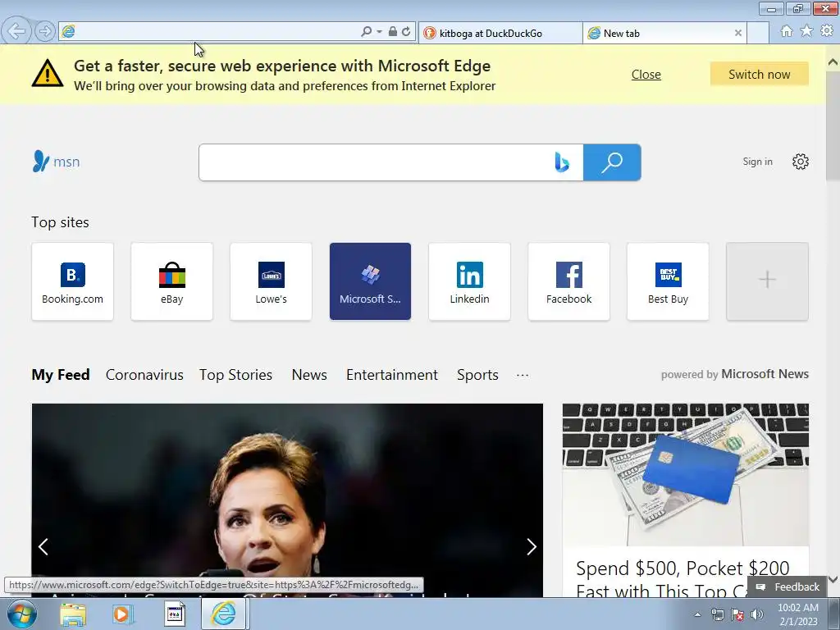Click the volume speaker tray icon
This screenshot has height=630, width=840.
pyautogui.click(x=757, y=615)
